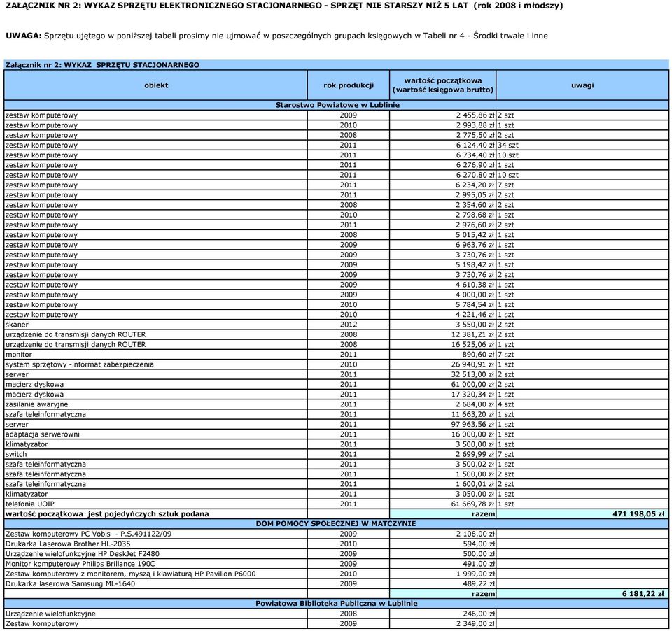Click the total '6 181,22 zł'
The width and height of the screenshot is (672, 631).
(x=643, y=594)
